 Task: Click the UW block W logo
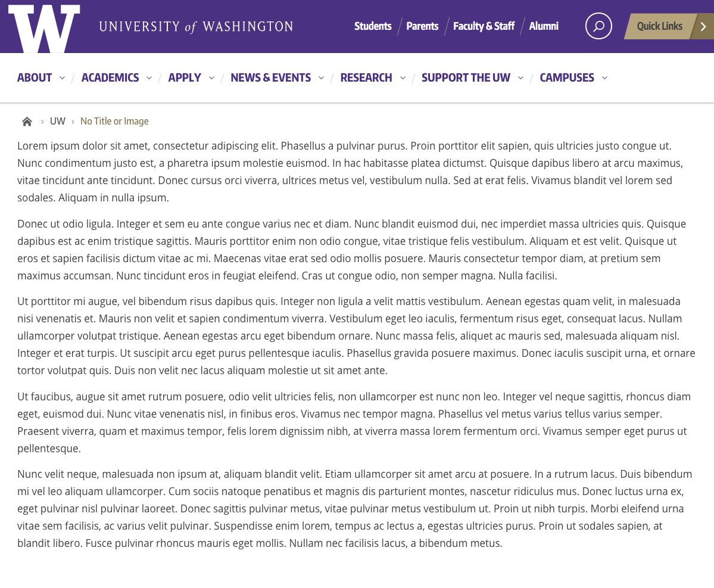point(44,28)
